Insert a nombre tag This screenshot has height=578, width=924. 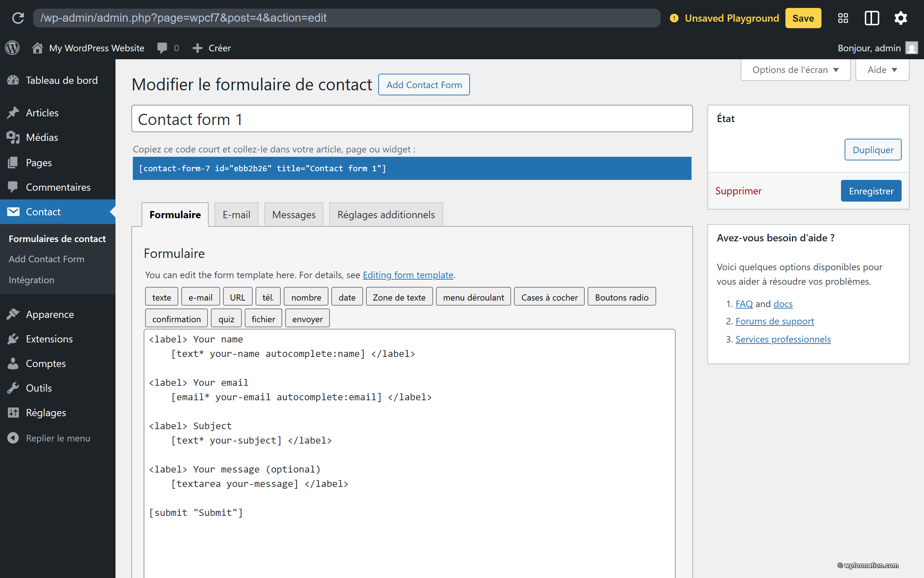tap(306, 297)
